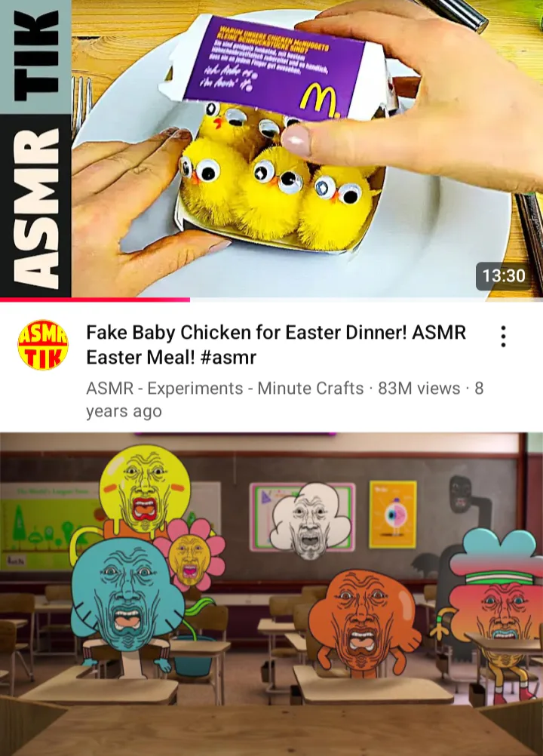This screenshot has width=543, height=756.
Task: Play the Fake Baby Chicken video thumbnail
Action: click(271, 149)
